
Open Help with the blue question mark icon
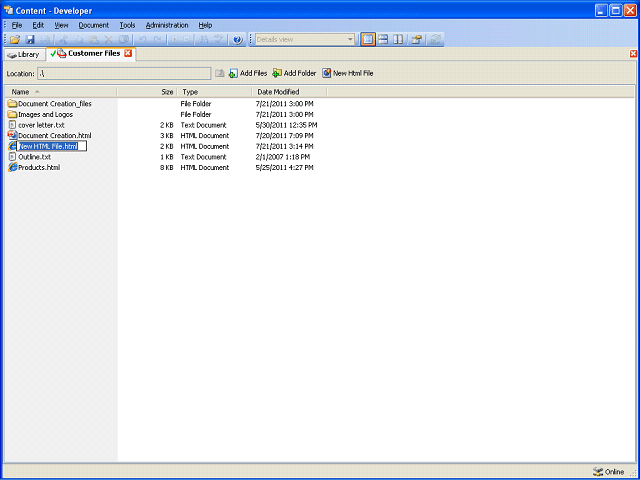[x=238, y=40]
